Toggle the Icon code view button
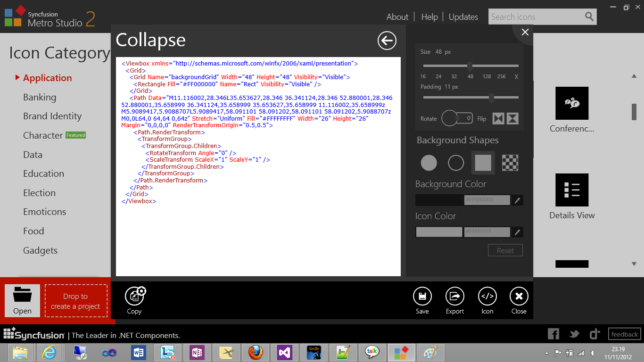Viewport: 644px width, 362px height. (487, 296)
